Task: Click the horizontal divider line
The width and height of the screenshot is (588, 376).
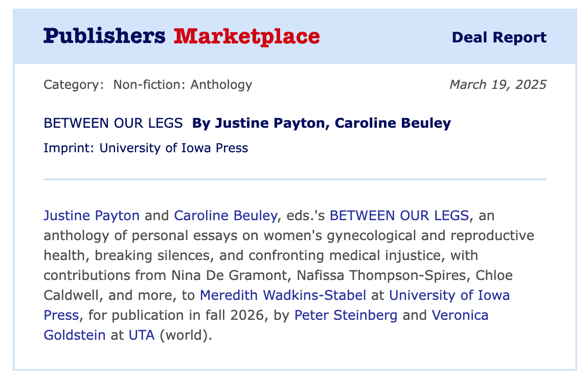Action: [295, 179]
